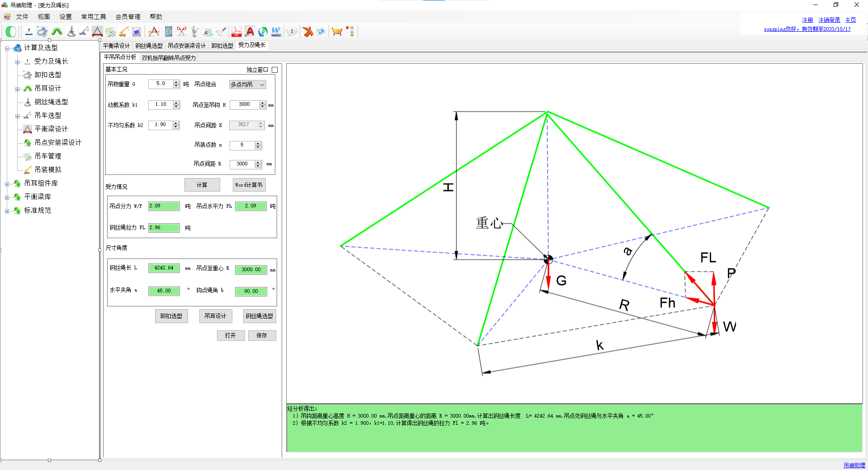
Task: Click the green lifting lug toolbar icon
Action: [x=57, y=32]
